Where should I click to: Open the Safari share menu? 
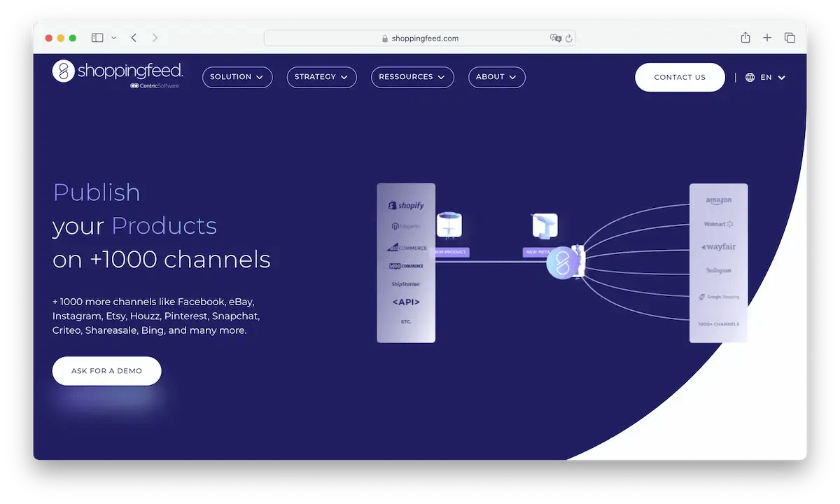(745, 38)
